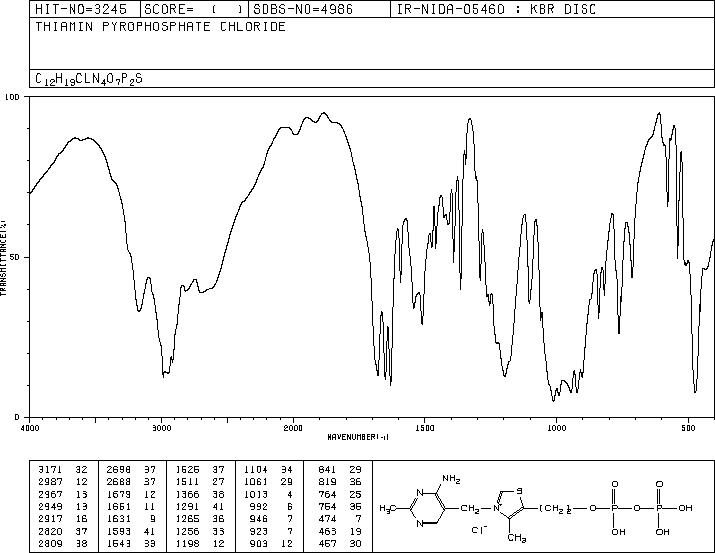This screenshot has height=553, width=715.
Task: Click the 50 y-axis tick label
Action: tap(15, 257)
